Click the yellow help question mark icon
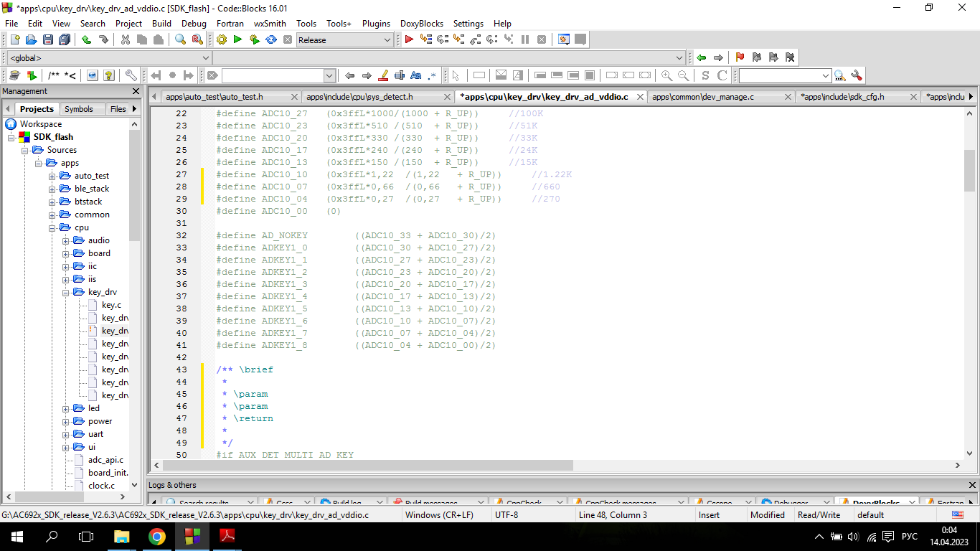The height and width of the screenshot is (551, 980). click(109, 75)
